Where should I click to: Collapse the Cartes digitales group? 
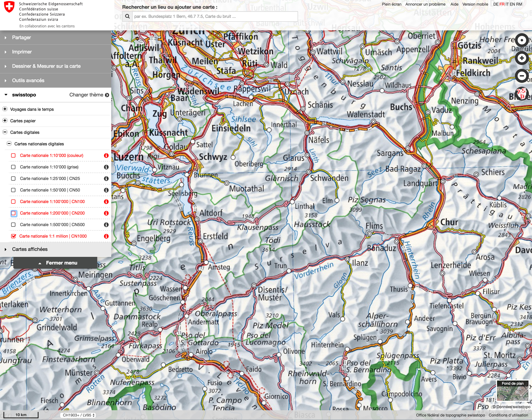5,132
